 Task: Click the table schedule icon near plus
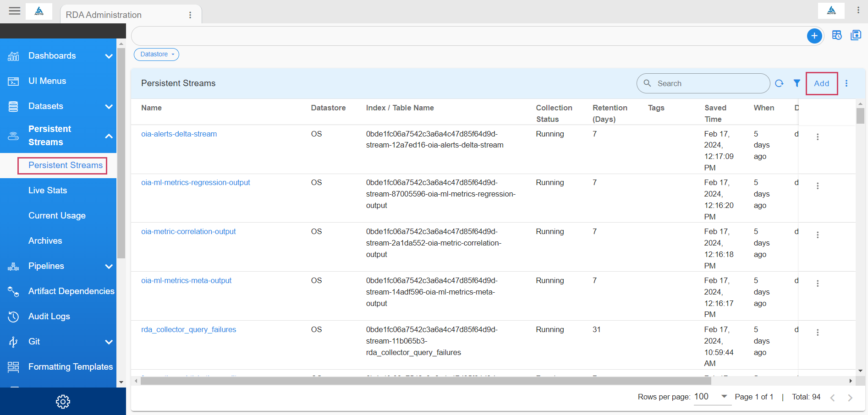coord(837,35)
